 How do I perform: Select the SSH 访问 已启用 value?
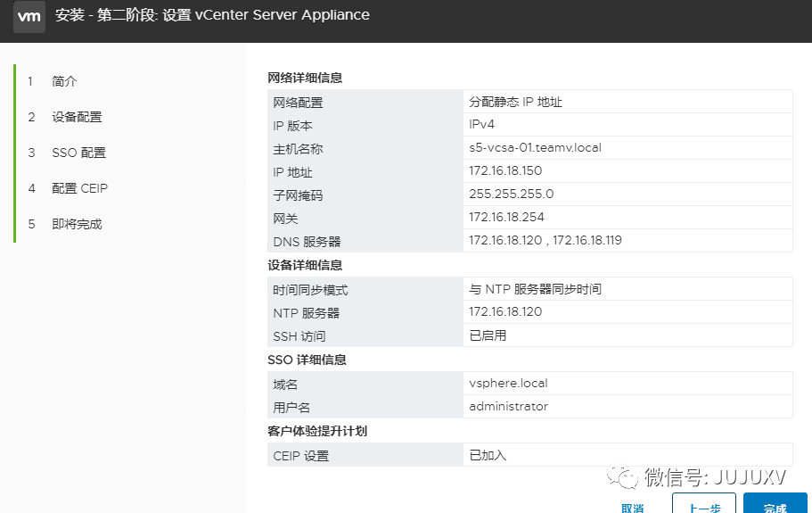tap(488, 335)
